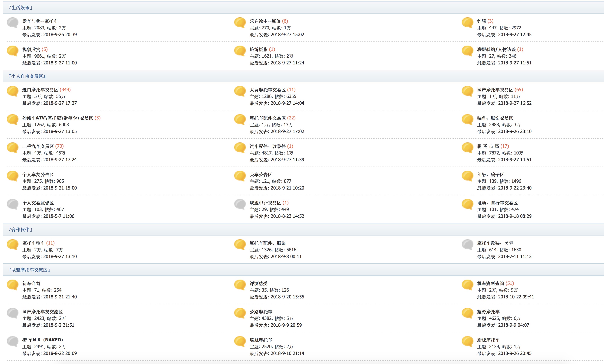Viewport: 604px width, 364px height.
Task: Click the gray icon beside 个人交易监督区
Action: point(13,204)
